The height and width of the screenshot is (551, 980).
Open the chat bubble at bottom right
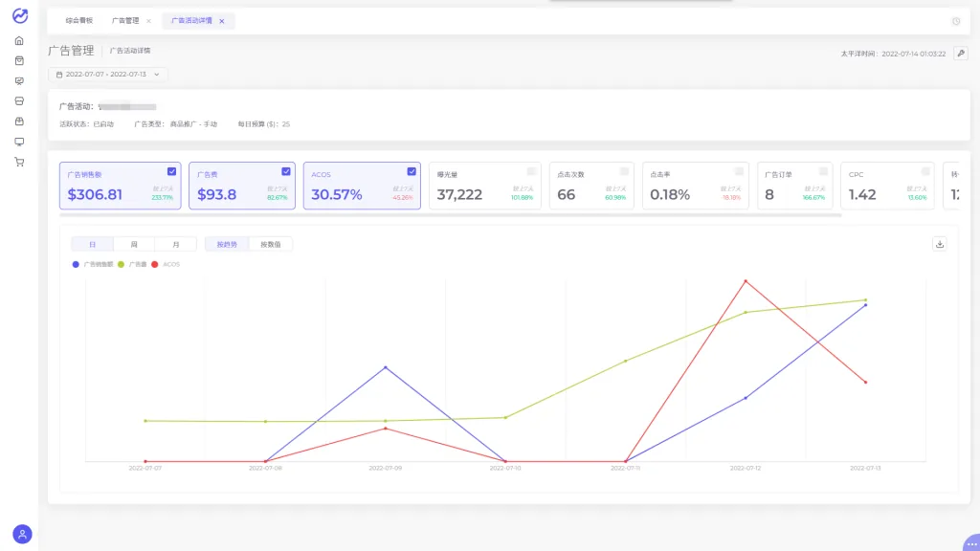(972, 543)
